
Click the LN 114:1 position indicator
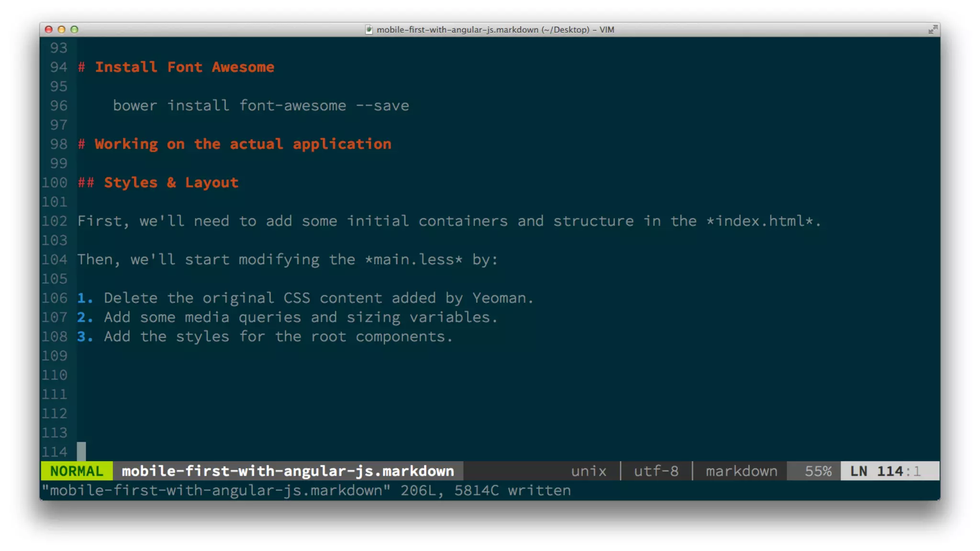pyautogui.click(x=885, y=471)
